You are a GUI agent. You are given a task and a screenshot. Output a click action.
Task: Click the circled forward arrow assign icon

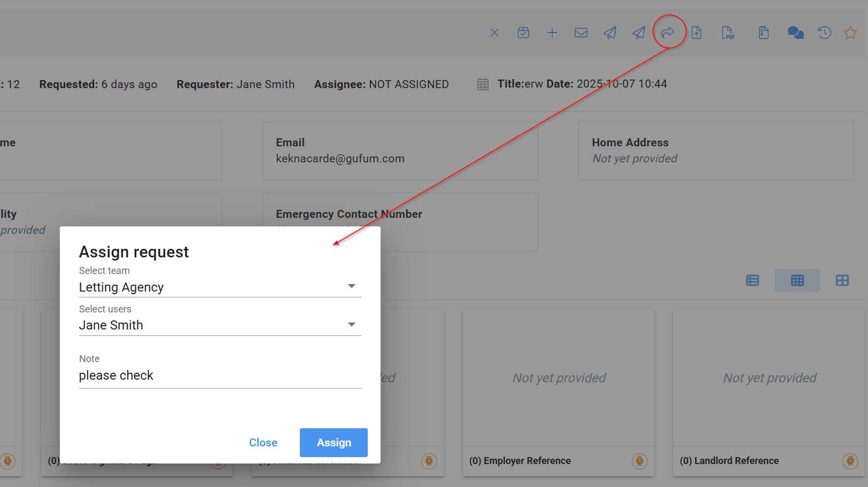[668, 33]
